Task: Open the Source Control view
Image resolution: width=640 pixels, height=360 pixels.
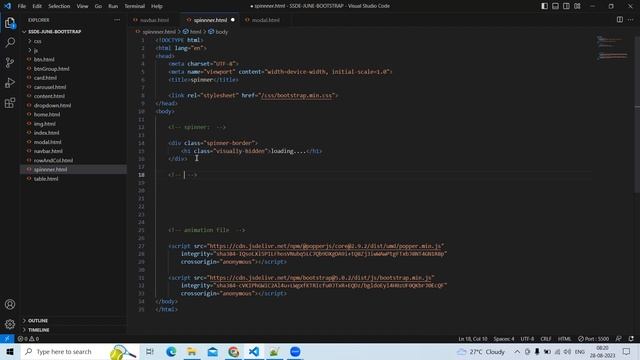Action: [10, 62]
